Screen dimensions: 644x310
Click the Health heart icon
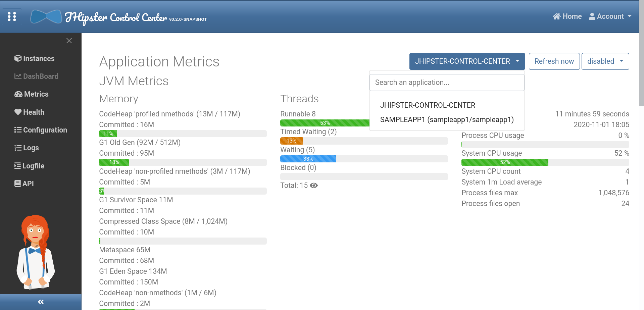coord(18,112)
